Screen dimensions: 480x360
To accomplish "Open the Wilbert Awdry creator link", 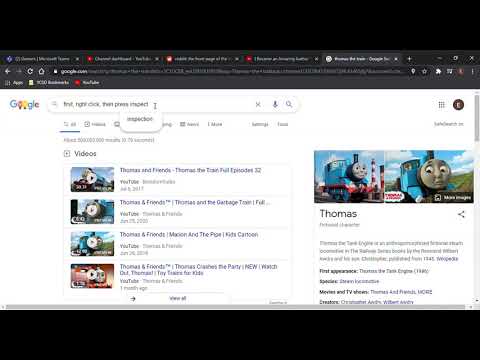I will click(x=398, y=302).
